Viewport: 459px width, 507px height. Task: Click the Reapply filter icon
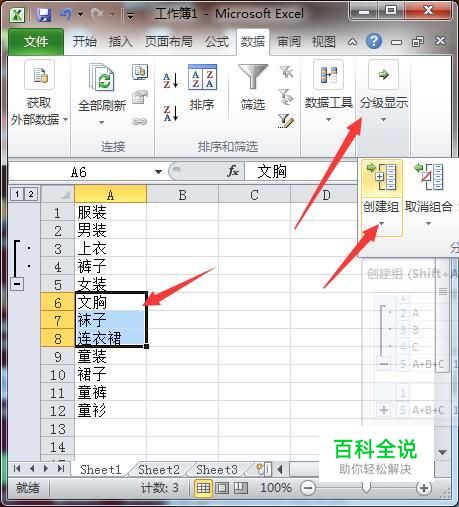[x=286, y=97]
